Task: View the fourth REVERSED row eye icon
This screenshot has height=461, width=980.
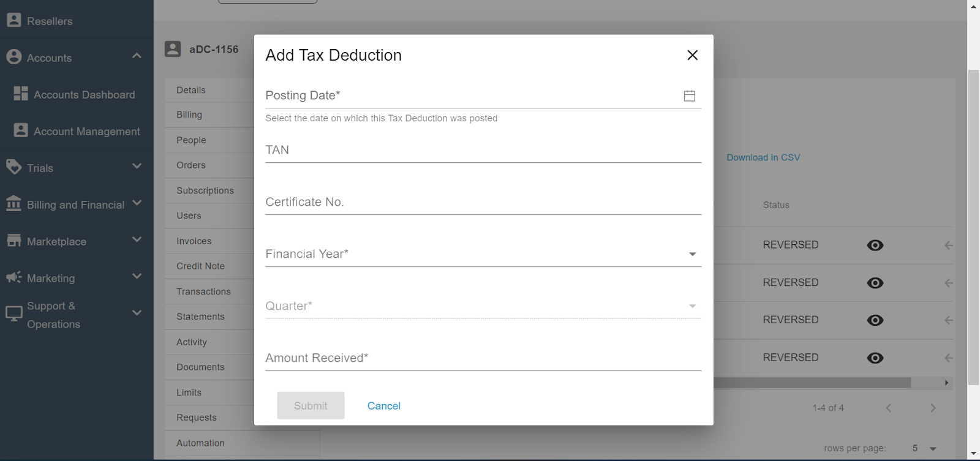Action: [875, 358]
